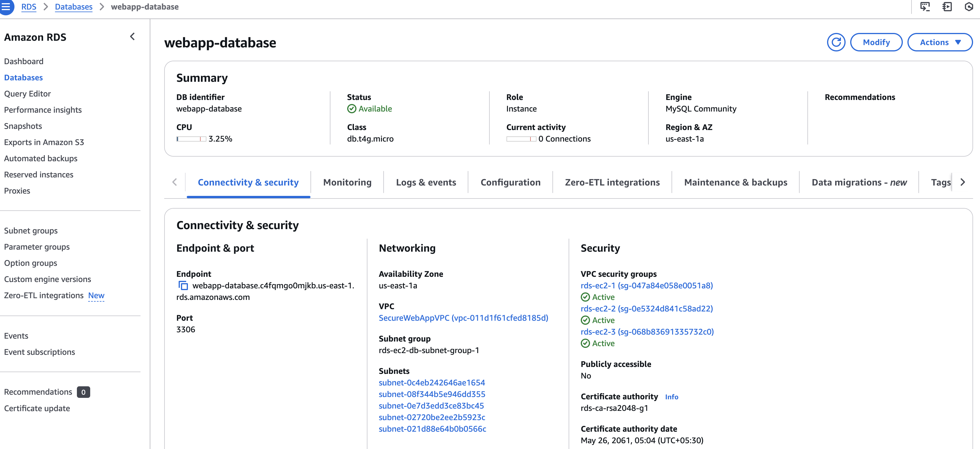Open Reserved instances page
Screen dimensions: 980x449
click(38, 175)
